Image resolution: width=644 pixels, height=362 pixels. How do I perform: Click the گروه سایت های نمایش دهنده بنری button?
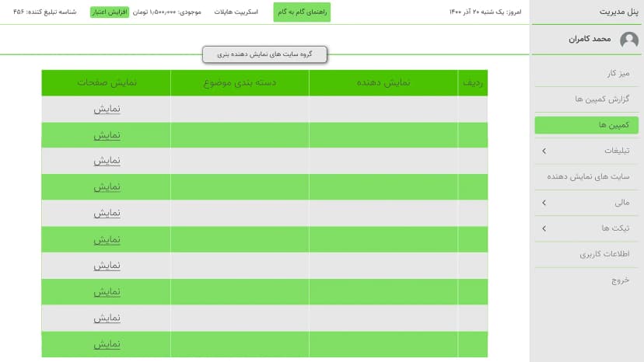[x=264, y=54]
